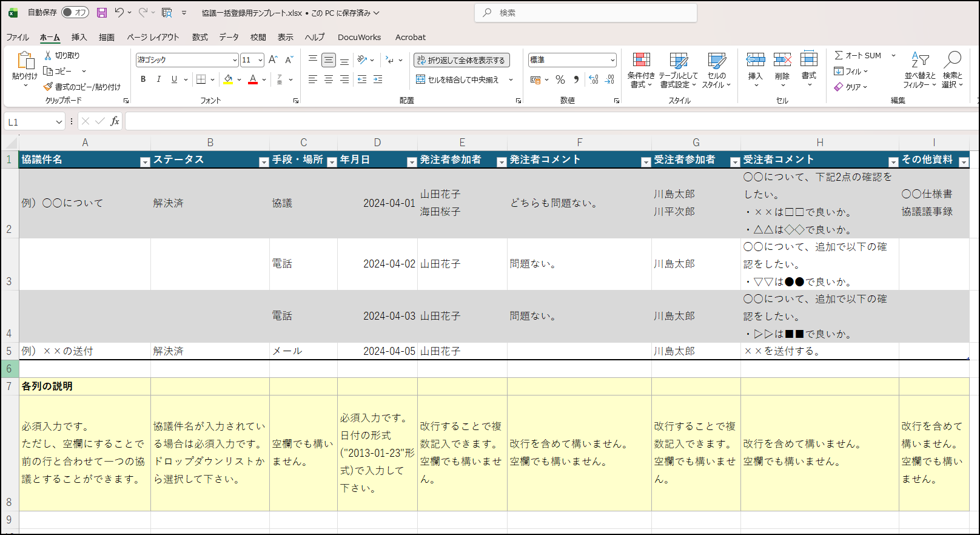The width and height of the screenshot is (980, 535).
Task: Click the search box (検索)
Action: 586,13
